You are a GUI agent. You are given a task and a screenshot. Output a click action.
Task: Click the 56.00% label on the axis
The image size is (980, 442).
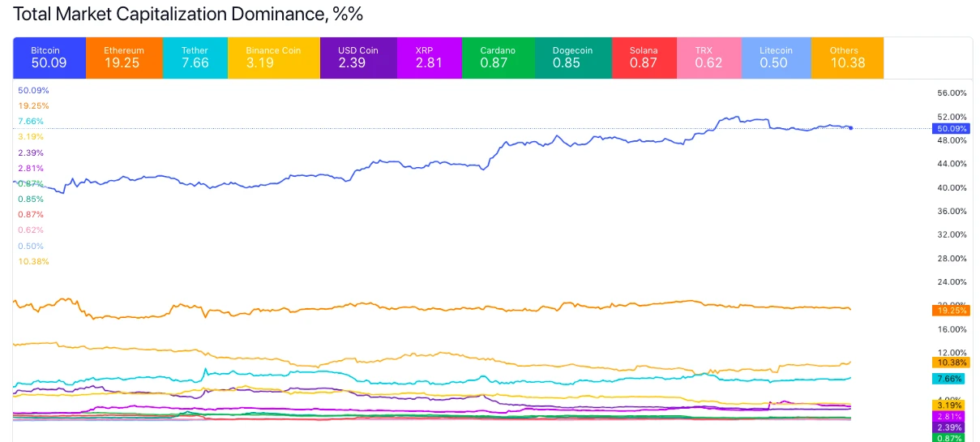tap(952, 93)
